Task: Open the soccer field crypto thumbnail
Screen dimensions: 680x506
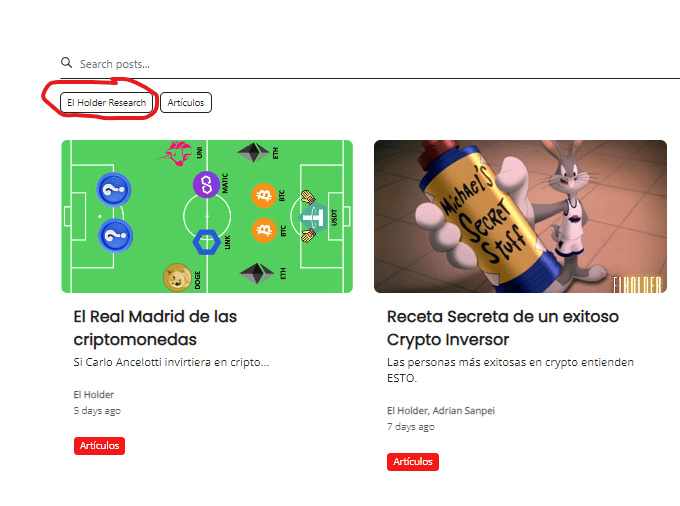Action: coord(207,216)
